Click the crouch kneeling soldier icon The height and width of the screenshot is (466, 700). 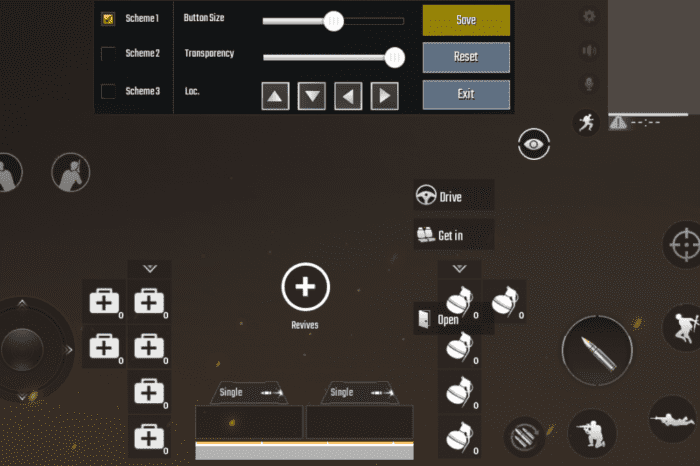pyautogui.click(x=585, y=434)
